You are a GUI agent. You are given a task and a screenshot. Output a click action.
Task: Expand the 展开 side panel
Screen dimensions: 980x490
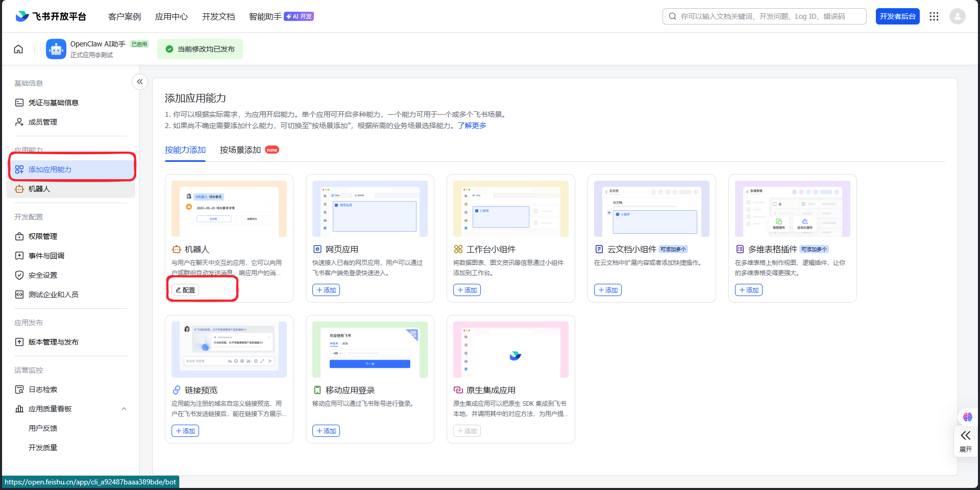[965, 440]
